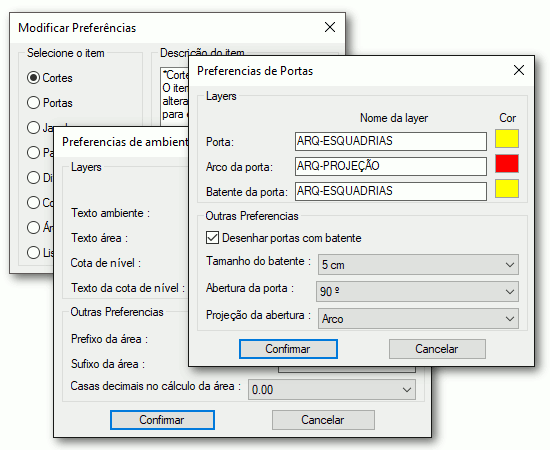Screen dimensions: 550x450
Task: Change the Batente da porta color swatch
Action: point(507,188)
